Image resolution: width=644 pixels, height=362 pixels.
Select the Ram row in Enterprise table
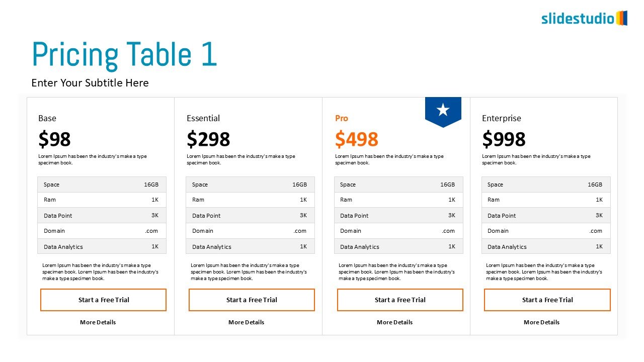(x=546, y=200)
